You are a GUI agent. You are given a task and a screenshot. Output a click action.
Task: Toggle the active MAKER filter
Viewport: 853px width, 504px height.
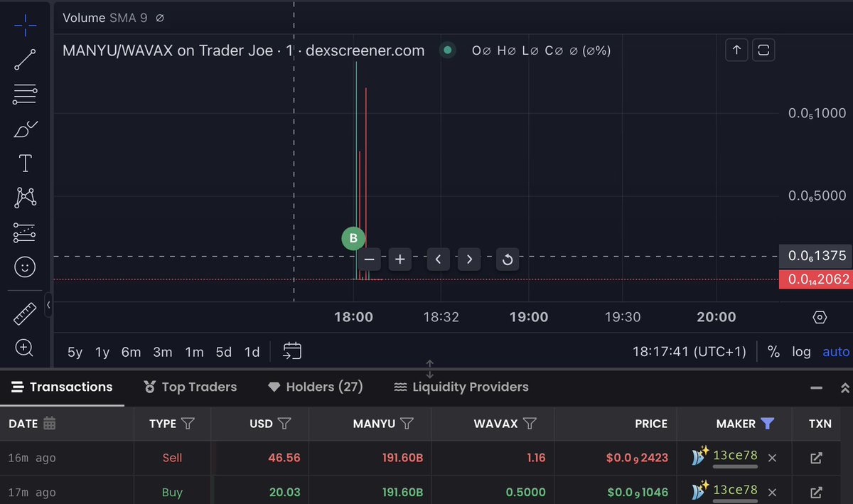pos(767,424)
